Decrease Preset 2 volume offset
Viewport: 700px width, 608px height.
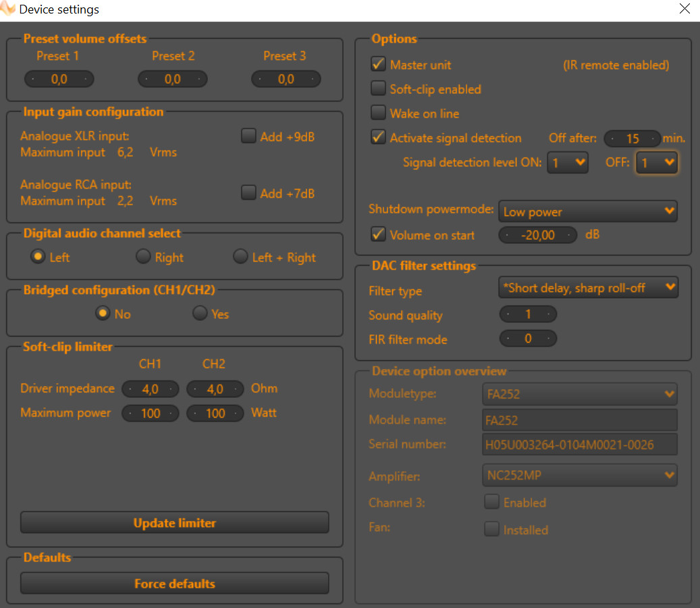pyautogui.click(x=146, y=79)
